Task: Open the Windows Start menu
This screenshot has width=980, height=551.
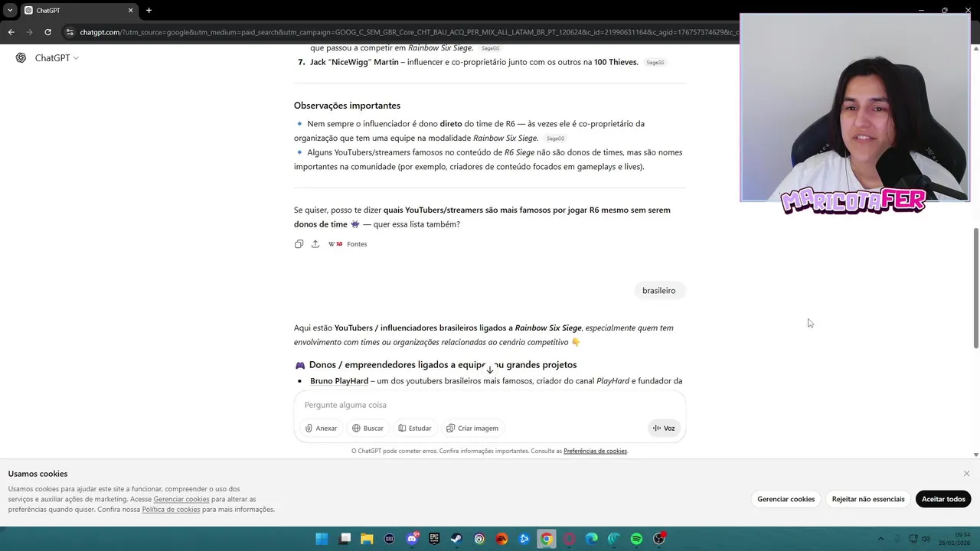Action: tap(322, 539)
